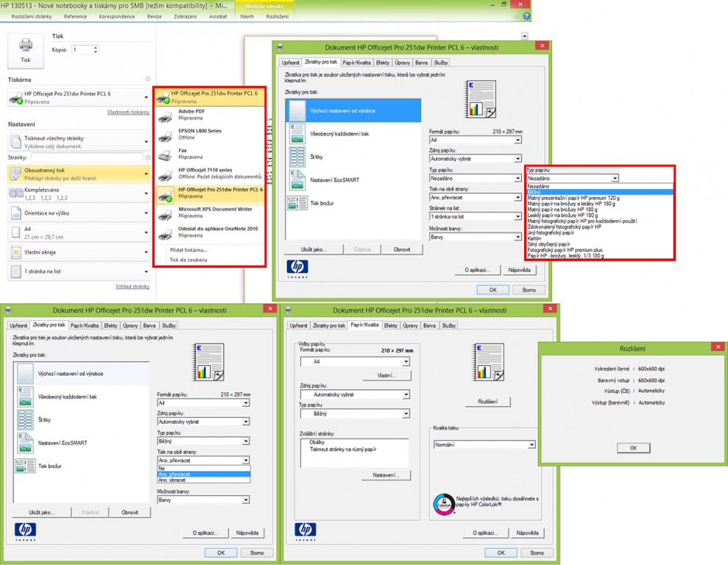The image size is (728, 565).
Task: Click the Stránky page range field
Action: (87, 157)
